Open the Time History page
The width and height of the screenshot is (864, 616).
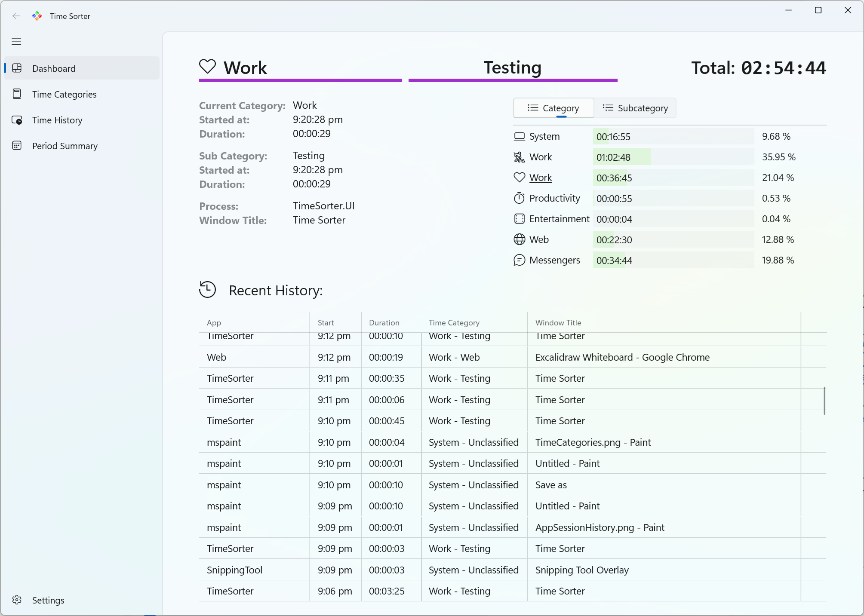57,120
